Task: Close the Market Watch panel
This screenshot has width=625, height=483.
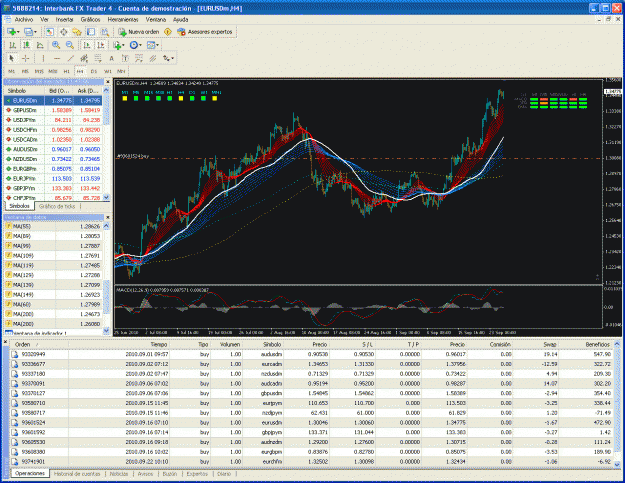Action: pyautogui.click(x=107, y=82)
